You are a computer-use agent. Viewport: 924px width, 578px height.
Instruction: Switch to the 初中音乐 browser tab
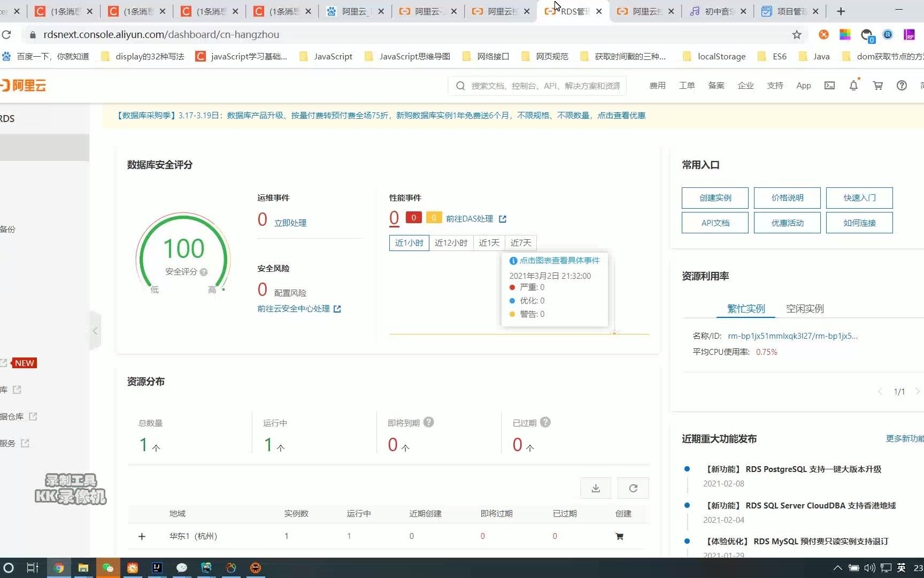click(717, 11)
